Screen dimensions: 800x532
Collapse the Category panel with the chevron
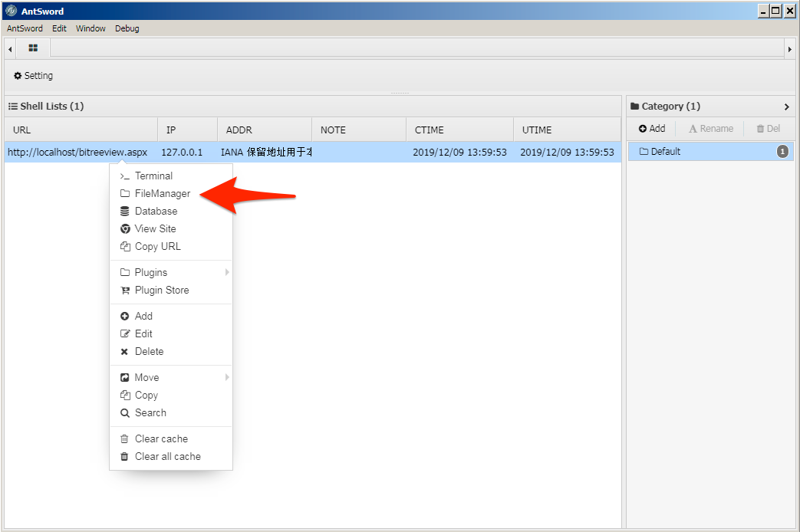click(x=787, y=107)
